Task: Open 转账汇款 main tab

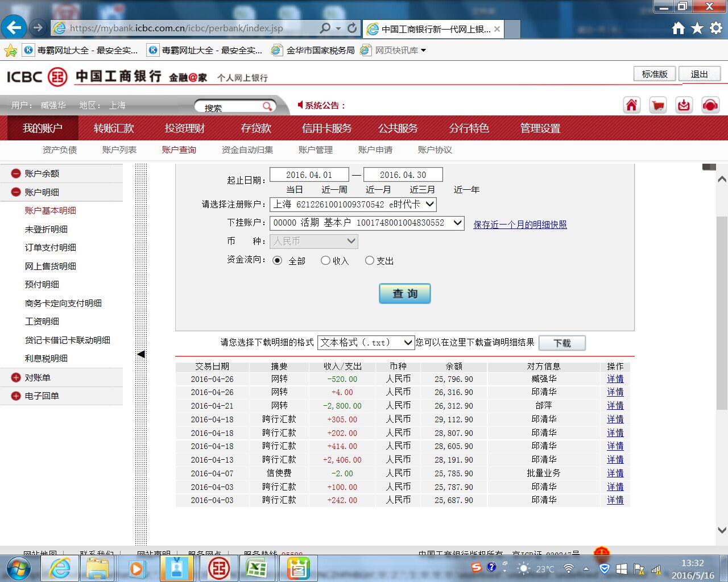Action: pyautogui.click(x=114, y=128)
